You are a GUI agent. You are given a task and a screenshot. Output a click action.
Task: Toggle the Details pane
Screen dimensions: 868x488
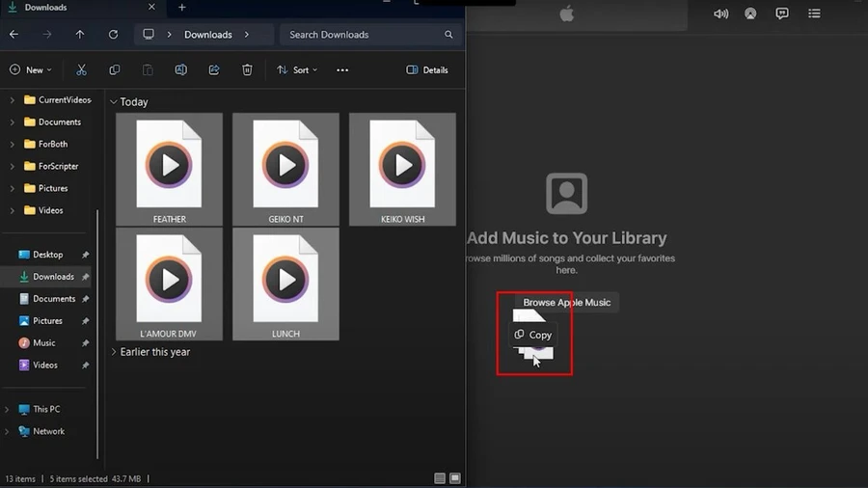point(427,69)
